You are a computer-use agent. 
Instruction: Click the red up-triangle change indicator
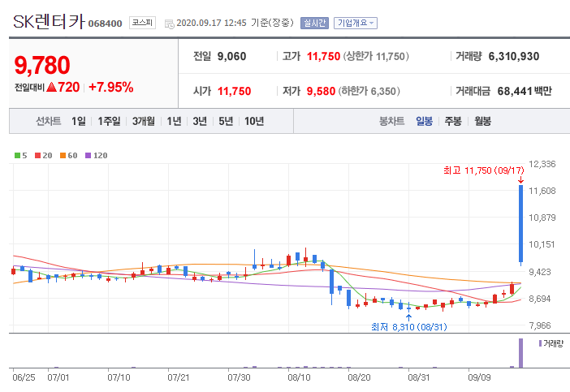tap(52, 87)
